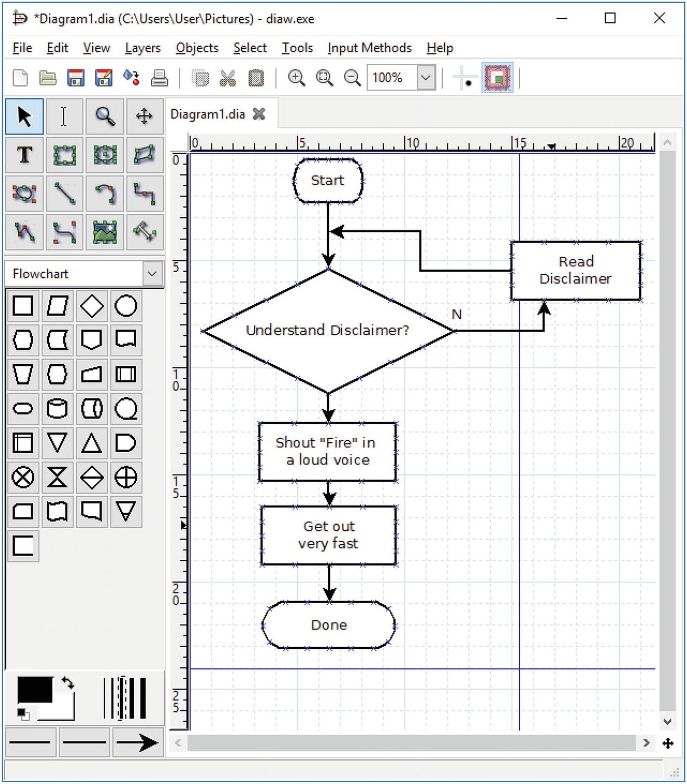Pick the flowchart Parallelogram input/output shape
Image resolution: width=687 pixels, height=784 pixels.
pos(57,306)
